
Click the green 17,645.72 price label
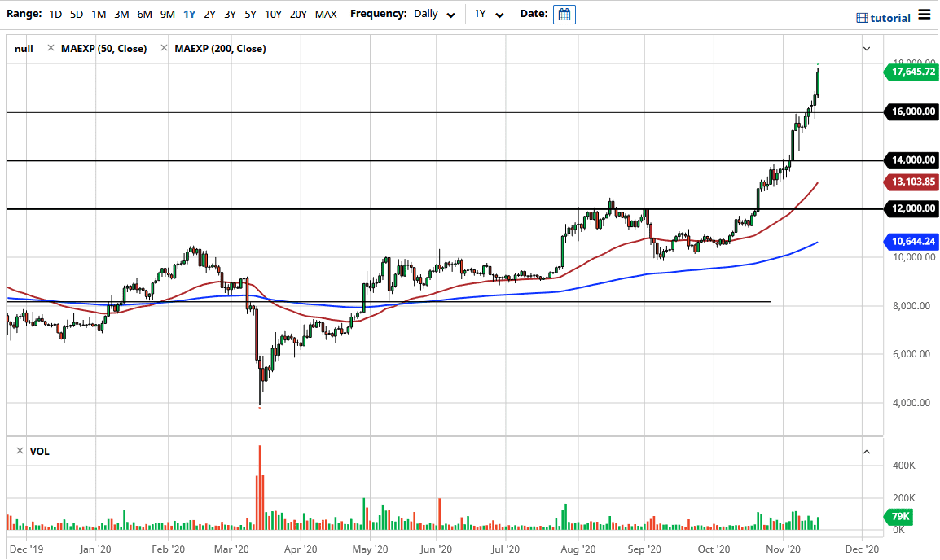(911, 72)
